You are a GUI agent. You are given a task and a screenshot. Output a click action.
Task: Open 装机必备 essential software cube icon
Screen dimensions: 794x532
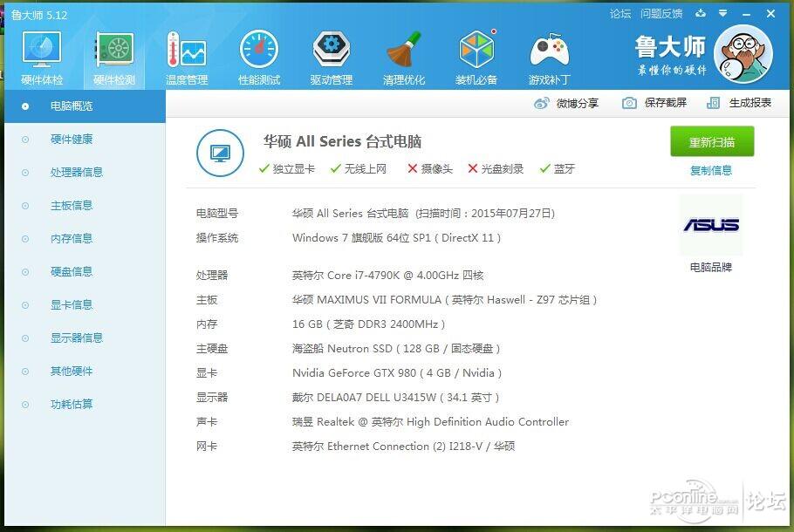(476, 50)
